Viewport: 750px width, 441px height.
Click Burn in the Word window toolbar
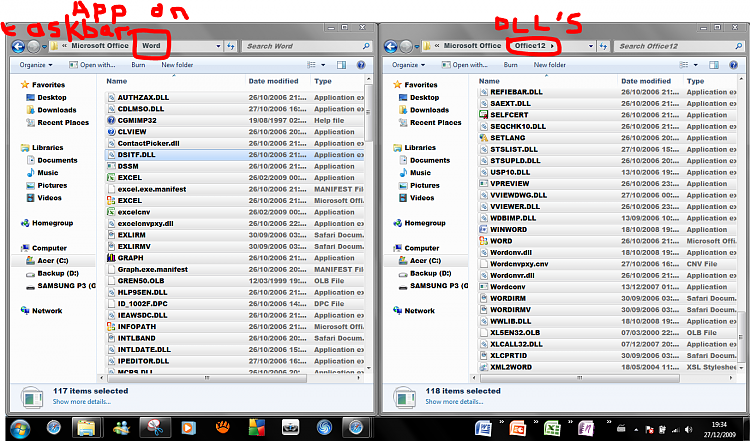(138, 65)
